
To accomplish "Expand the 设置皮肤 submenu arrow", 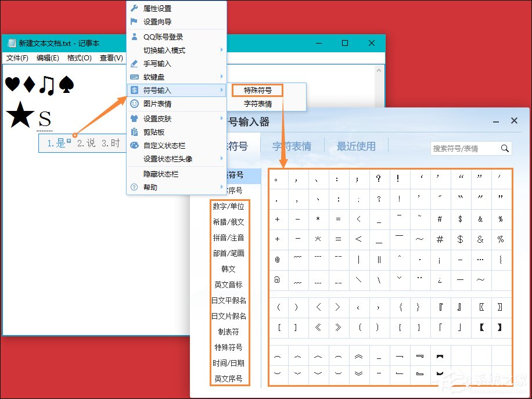I will coord(221,118).
